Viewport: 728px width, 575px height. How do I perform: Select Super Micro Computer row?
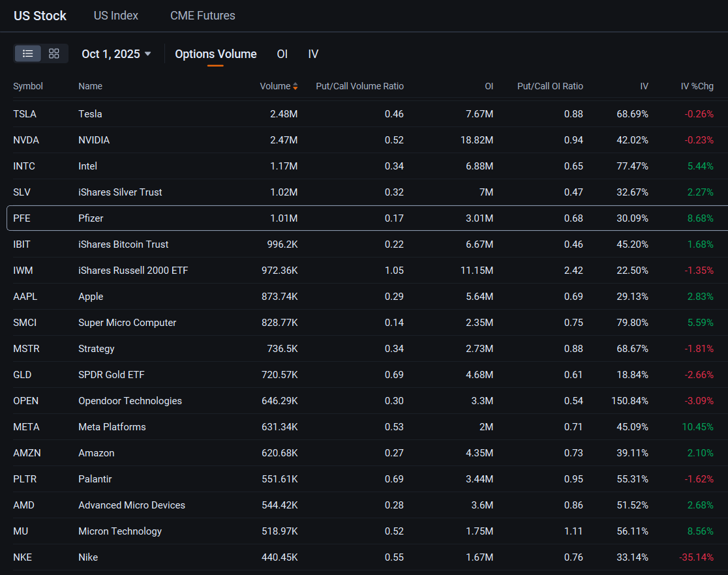point(364,323)
